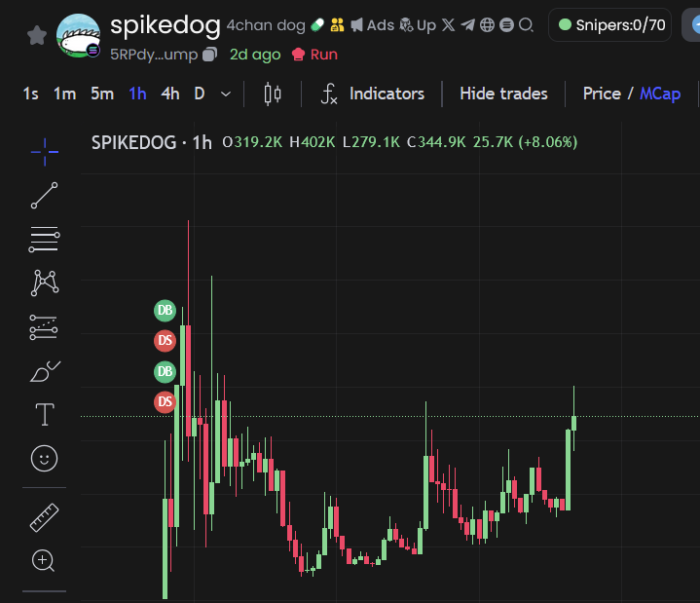Open the Indicators panel
700x603 pixels.
(373, 94)
